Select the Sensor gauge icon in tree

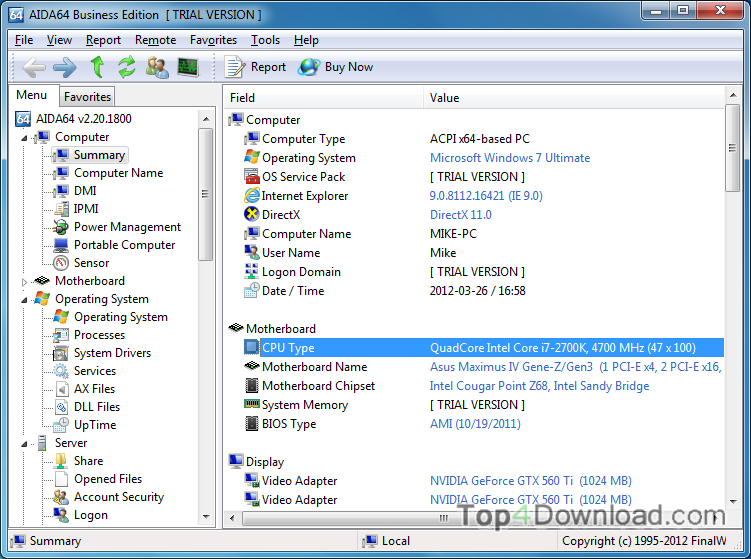pyautogui.click(x=61, y=263)
